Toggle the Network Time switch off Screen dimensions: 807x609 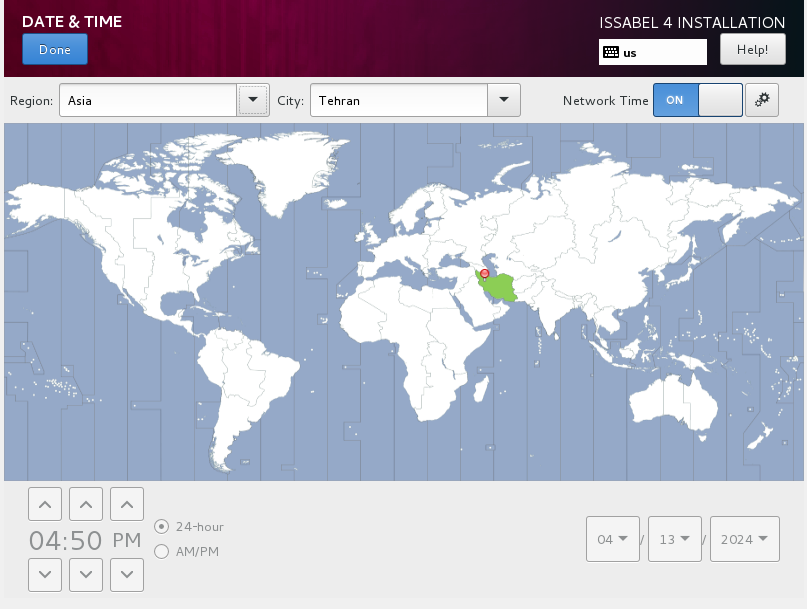pos(698,100)
